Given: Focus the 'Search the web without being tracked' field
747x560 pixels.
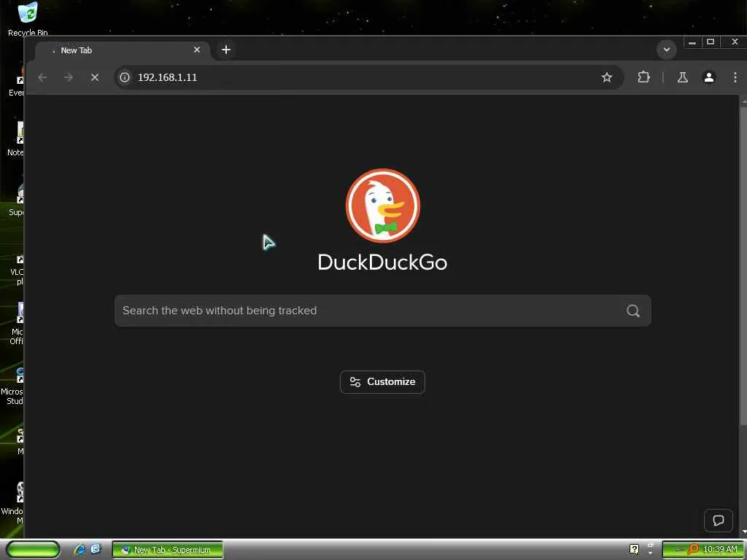Looking at the screenshot, I should [382, 311].
